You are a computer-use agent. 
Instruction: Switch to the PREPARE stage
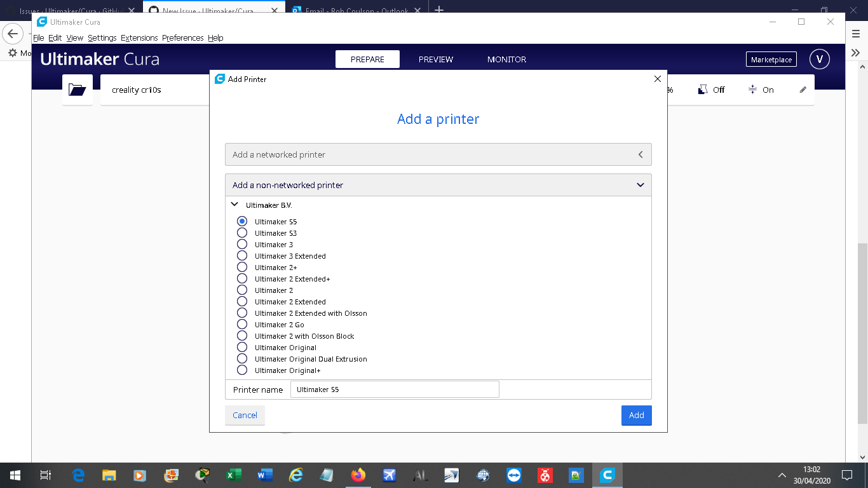tap(367, 59)
